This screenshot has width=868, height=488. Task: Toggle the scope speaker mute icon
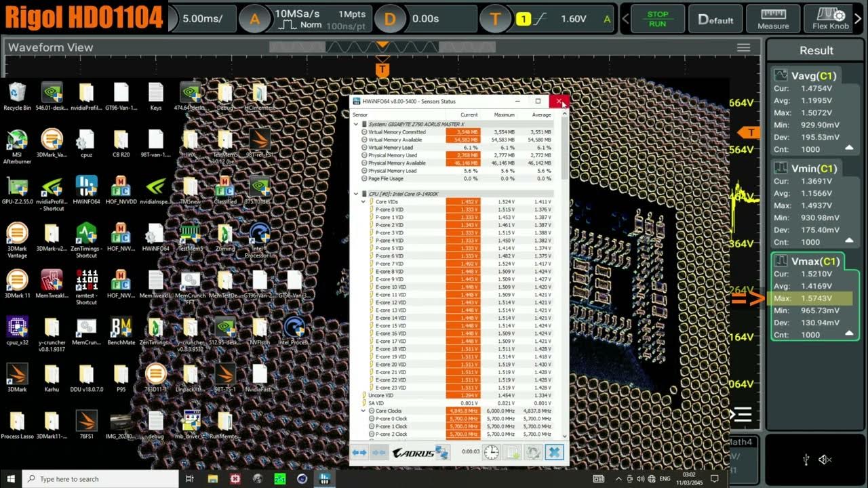tap(825, 460)
